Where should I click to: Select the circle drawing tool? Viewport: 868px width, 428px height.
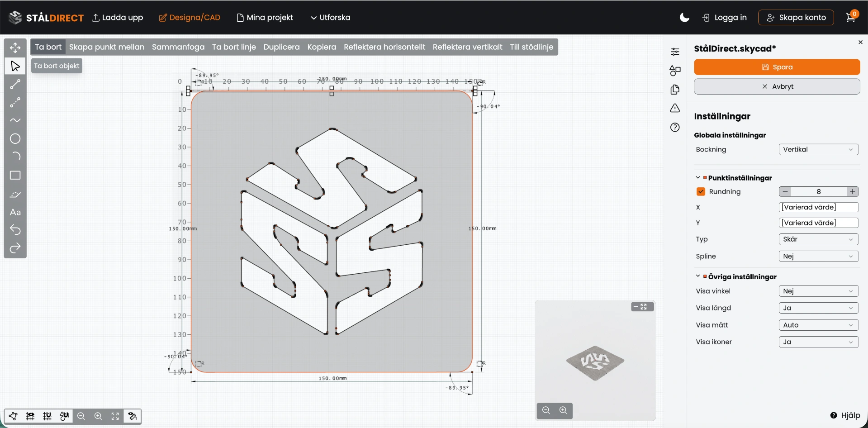pyautogui.click(x=15, y=139)
